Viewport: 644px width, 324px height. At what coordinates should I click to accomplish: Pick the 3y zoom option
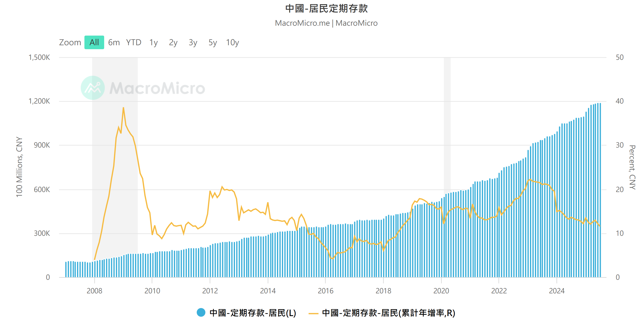(193, 42)
